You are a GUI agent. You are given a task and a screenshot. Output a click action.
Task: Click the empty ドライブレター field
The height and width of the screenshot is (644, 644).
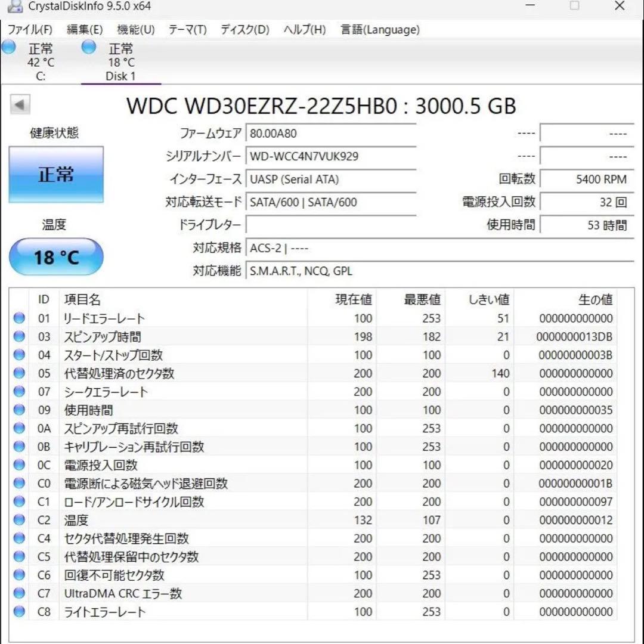pyautogui.click(x=331, y=225)
